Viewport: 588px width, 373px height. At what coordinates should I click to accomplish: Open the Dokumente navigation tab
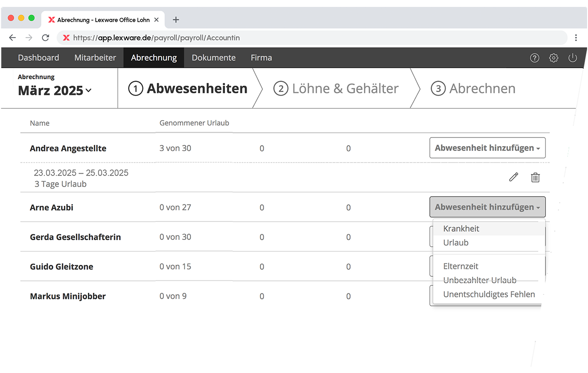pyautogui.click(x=213, y=58)
